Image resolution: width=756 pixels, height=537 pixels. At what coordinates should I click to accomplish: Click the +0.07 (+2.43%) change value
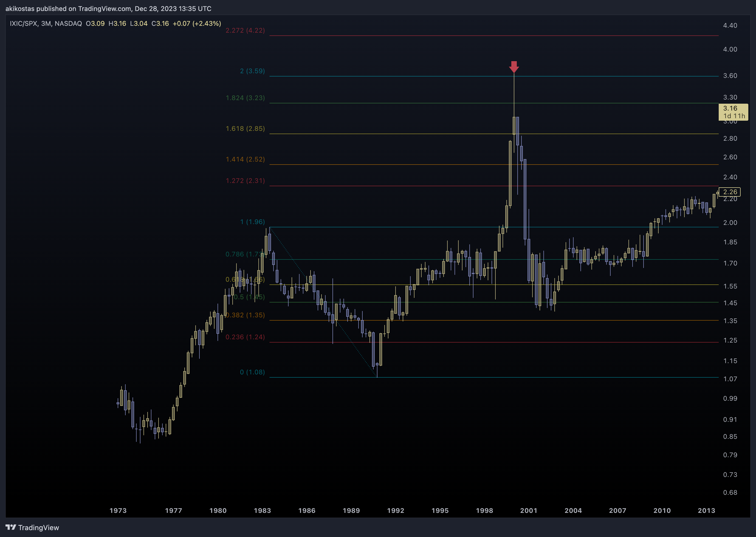pyautogui.click(x=197, y=24)
